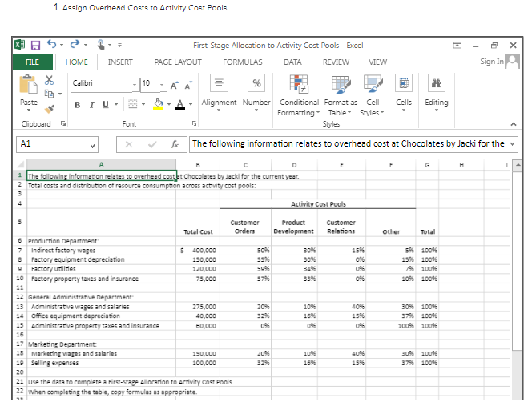The width and height of the screenshot is (532, 402).
Task: Expand the font size 10 dropdown
Action: pos(162,84)
